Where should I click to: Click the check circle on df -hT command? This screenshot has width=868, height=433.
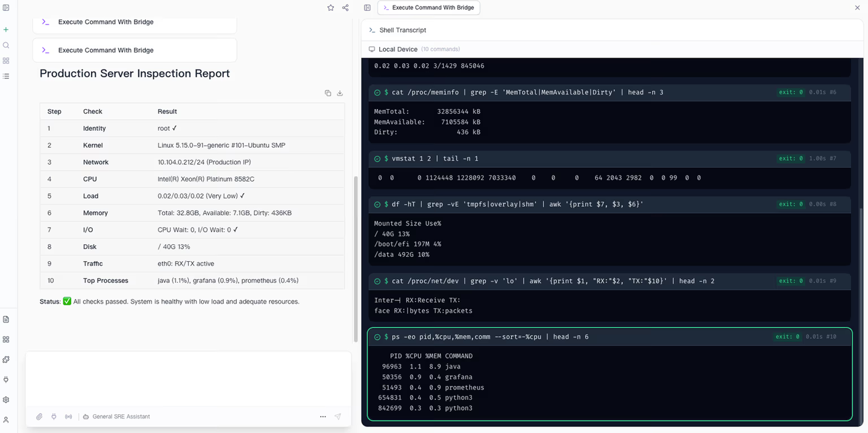point(377,204)
